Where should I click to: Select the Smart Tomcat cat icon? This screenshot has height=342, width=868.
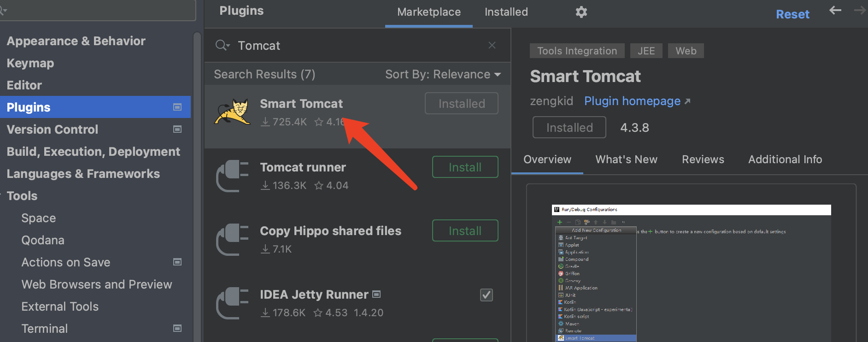point(232,112)
